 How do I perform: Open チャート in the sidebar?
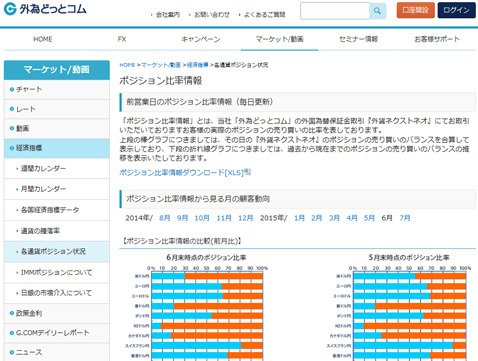[57, 89]
